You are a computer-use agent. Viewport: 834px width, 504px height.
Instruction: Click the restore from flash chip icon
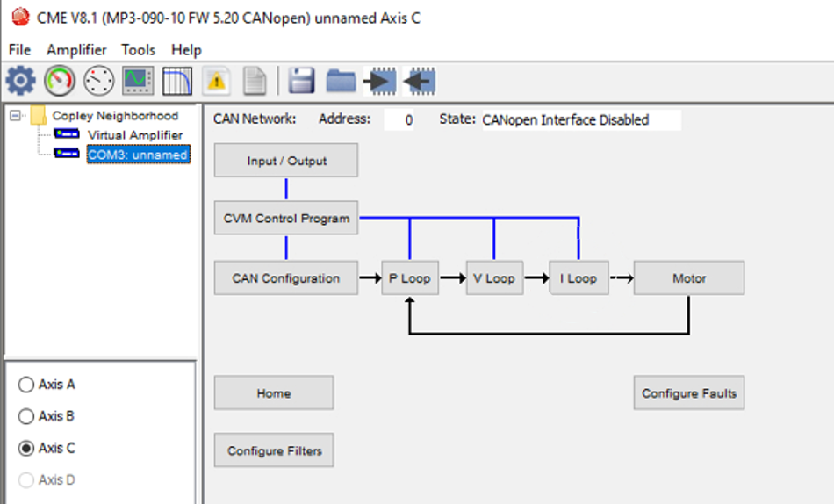(x=420, y=81)
